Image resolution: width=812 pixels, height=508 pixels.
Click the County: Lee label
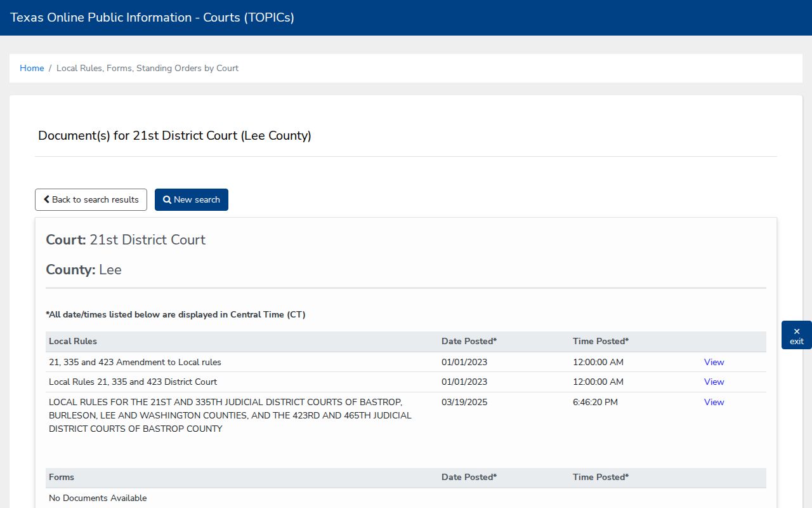coord(84,269)
